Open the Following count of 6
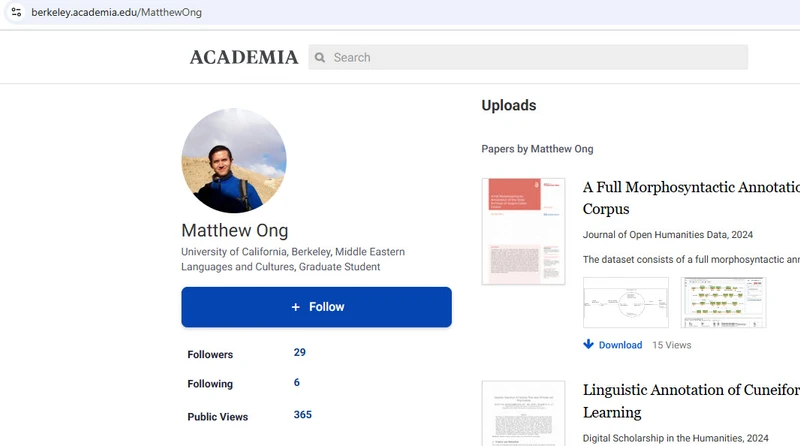 296,383
